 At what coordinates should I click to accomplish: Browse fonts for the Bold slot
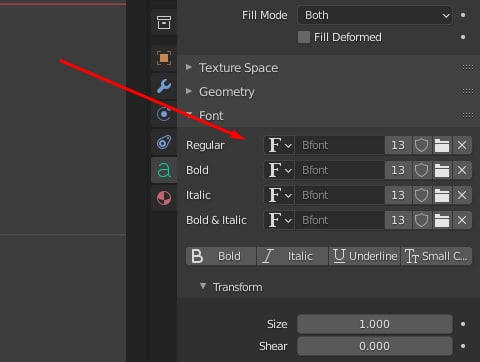[279, 170]
